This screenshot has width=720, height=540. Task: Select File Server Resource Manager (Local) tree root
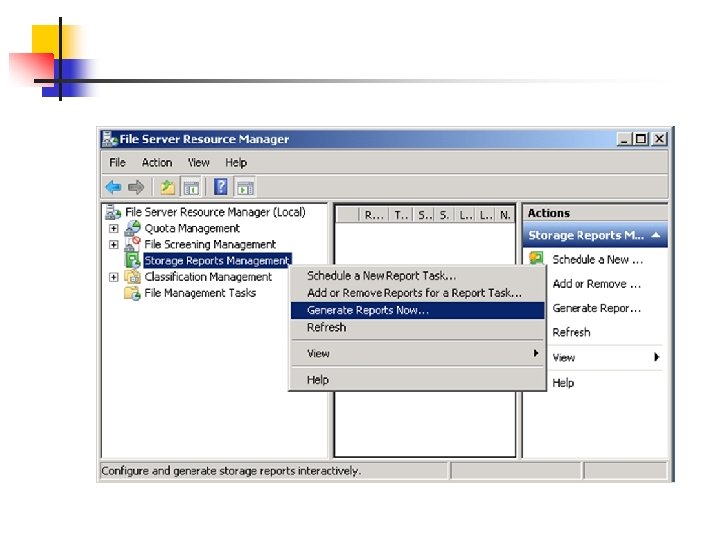[x=215, y=212]
